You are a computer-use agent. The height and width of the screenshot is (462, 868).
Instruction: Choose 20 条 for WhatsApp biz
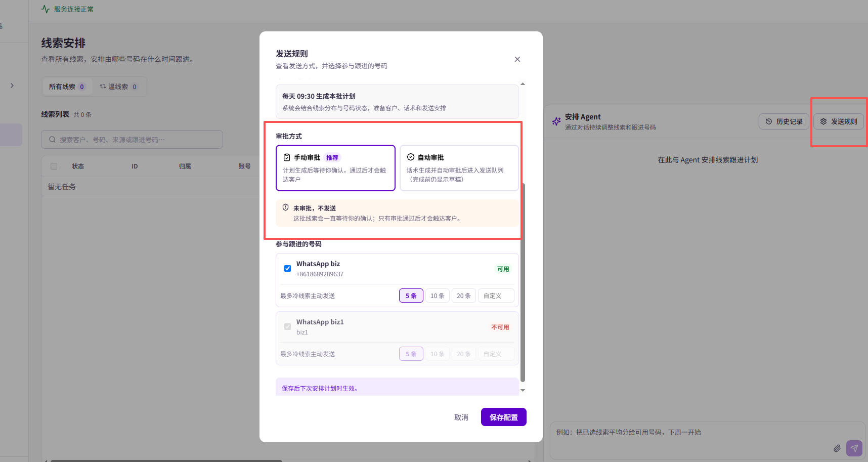click(x=463, y=296)
